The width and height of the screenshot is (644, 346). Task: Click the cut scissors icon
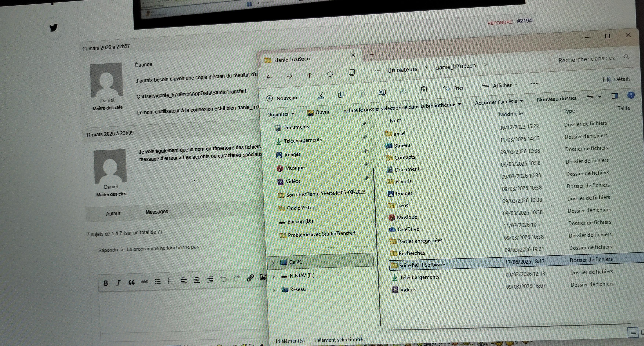(321, 96)
